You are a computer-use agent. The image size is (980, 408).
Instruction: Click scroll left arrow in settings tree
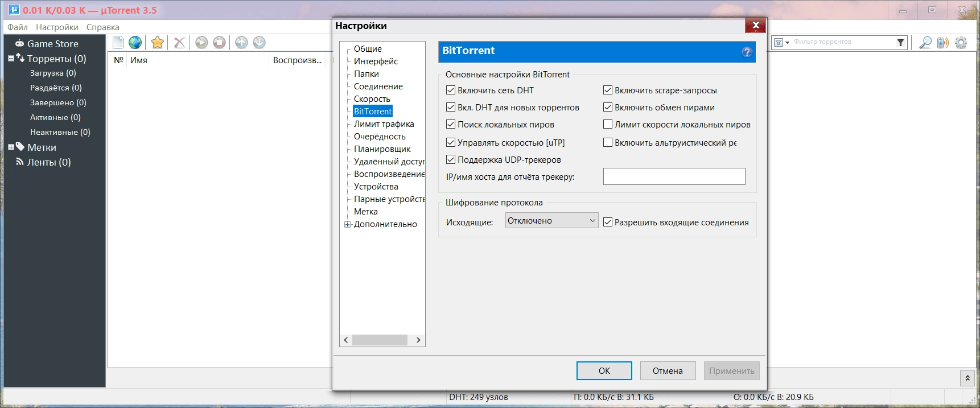[346, 340]
